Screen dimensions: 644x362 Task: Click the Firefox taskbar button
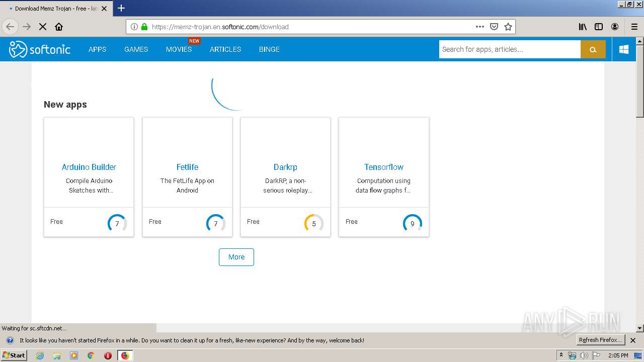point(125,355)
